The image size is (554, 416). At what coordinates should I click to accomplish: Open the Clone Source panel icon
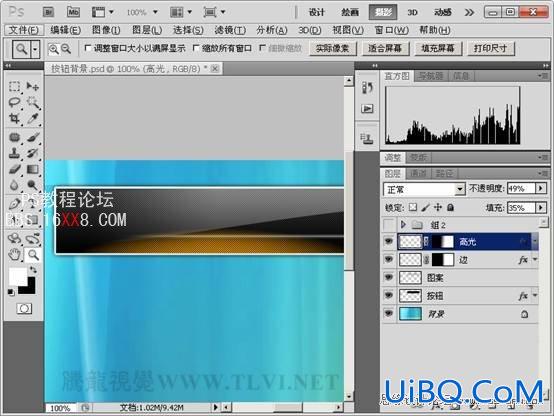click(367, 138)
